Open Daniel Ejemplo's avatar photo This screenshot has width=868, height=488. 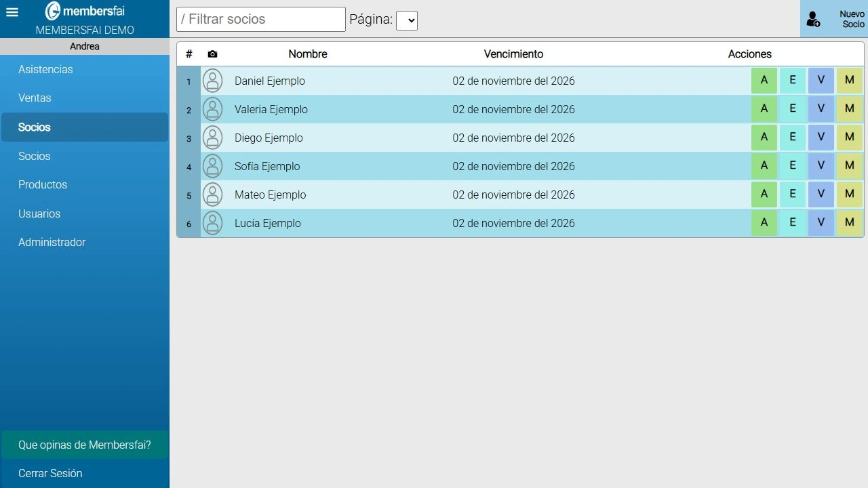coord(212,81)
